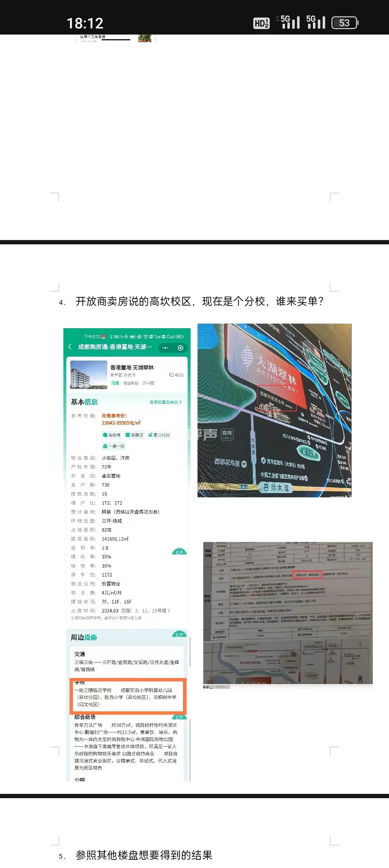
Task: Tap the share icon beside 周边设施 heading
Action: tap(179, 635)
